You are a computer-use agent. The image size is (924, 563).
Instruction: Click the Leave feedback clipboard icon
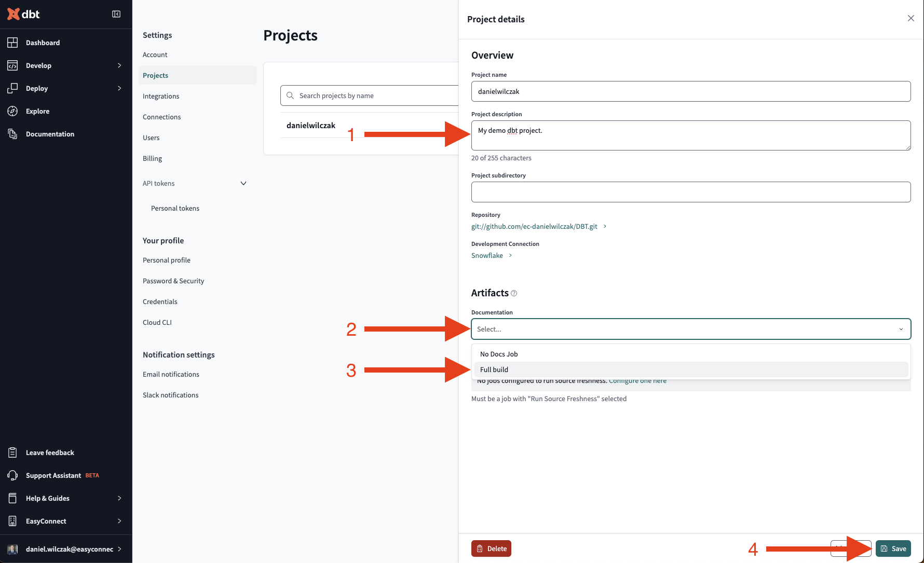coord(12,452)
